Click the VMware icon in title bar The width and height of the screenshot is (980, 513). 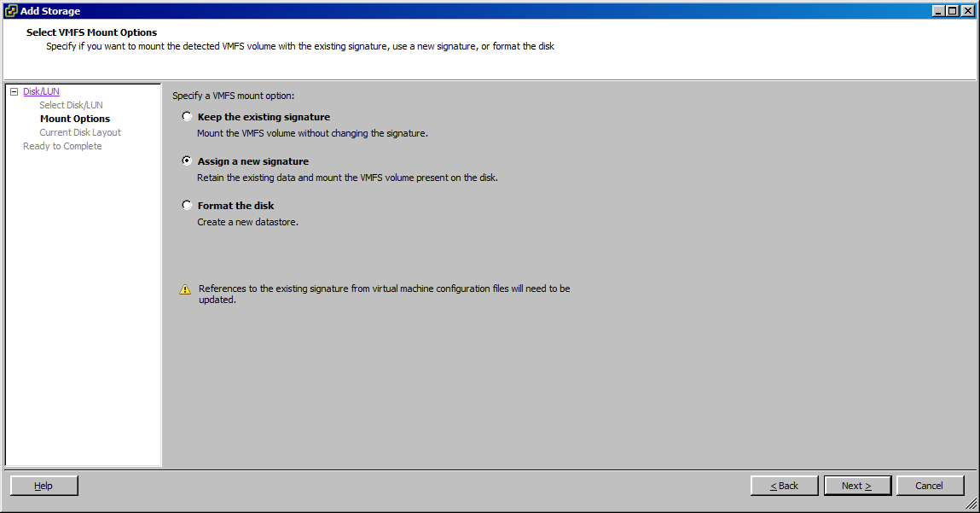(x=11, y=11)
